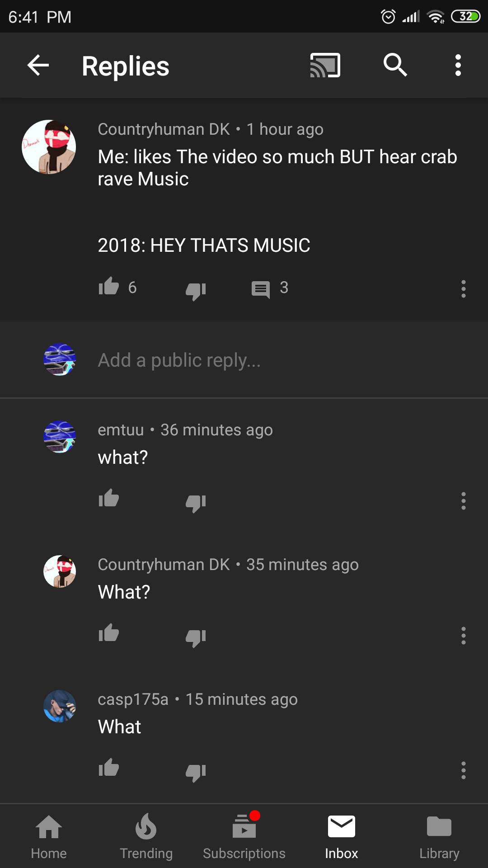The height and width of the screenshot is (868, 488).
Task: Dislike emtuu's "what?" reply
Action: [196, 502]
